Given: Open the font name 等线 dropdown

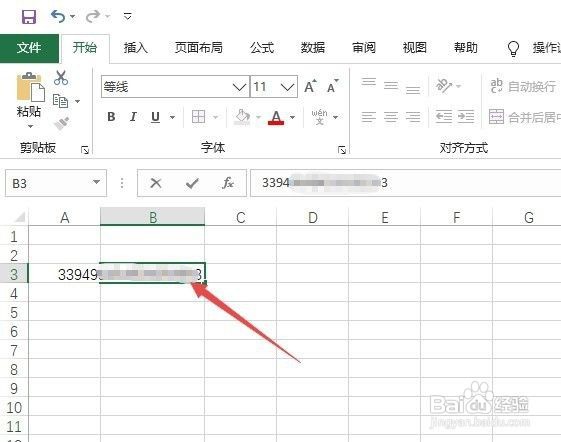Looking at the screenshot, I should pos(239,87).
